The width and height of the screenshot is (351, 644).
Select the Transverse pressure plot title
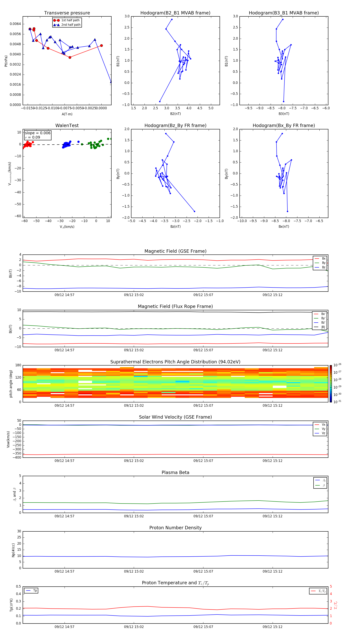coord(67,13)
